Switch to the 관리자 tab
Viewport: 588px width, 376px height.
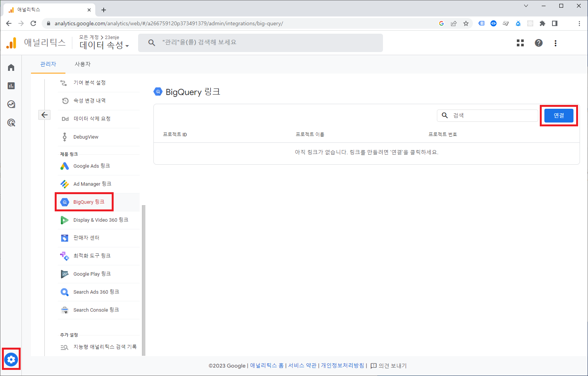48,64
